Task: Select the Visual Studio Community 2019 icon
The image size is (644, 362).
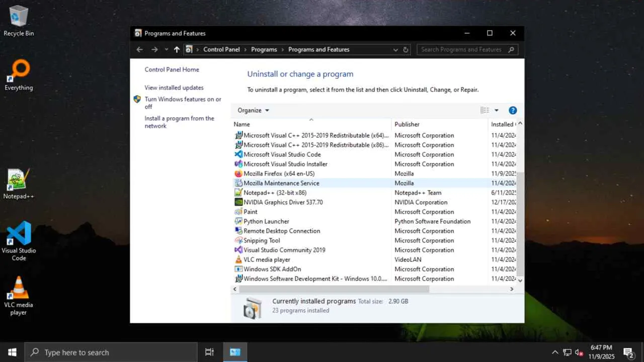Action: (x=238, y=250)
